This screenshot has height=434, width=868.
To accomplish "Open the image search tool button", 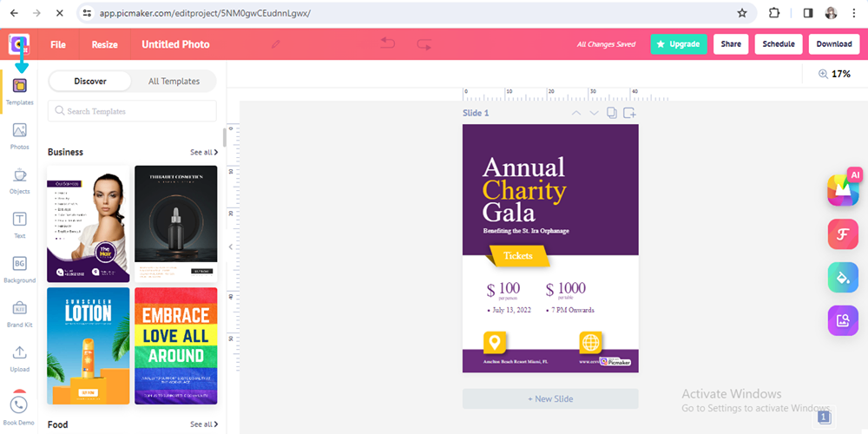I will (843, 320).
